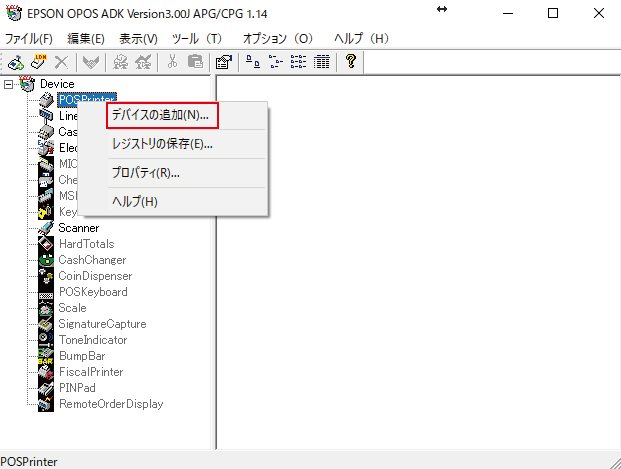Click the EPSON OPOS ADK title bar icon
The height and width of the screenshot is (469, 621).
pos(13,13)
